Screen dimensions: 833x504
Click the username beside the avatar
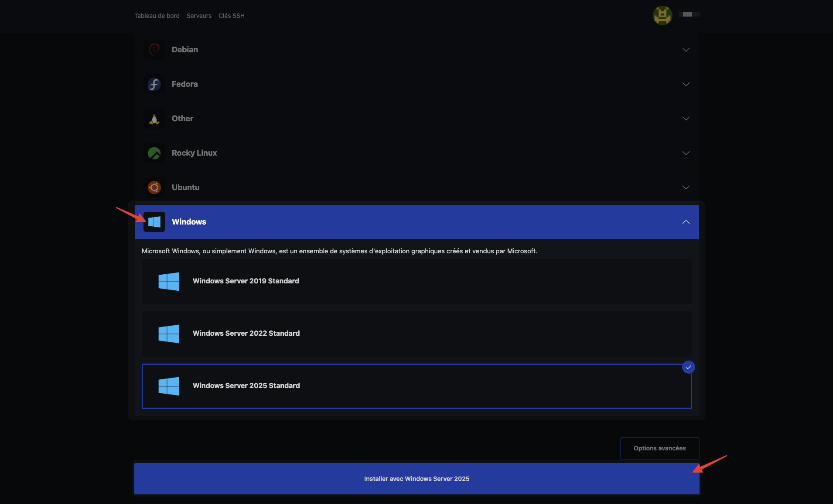tap(690, 14)
